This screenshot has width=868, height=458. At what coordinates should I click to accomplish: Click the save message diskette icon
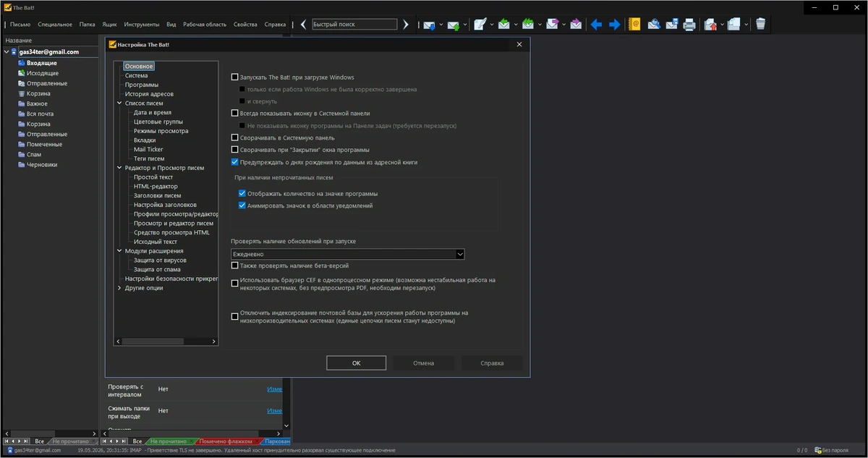pyautogui.click(x=671, y=25)
